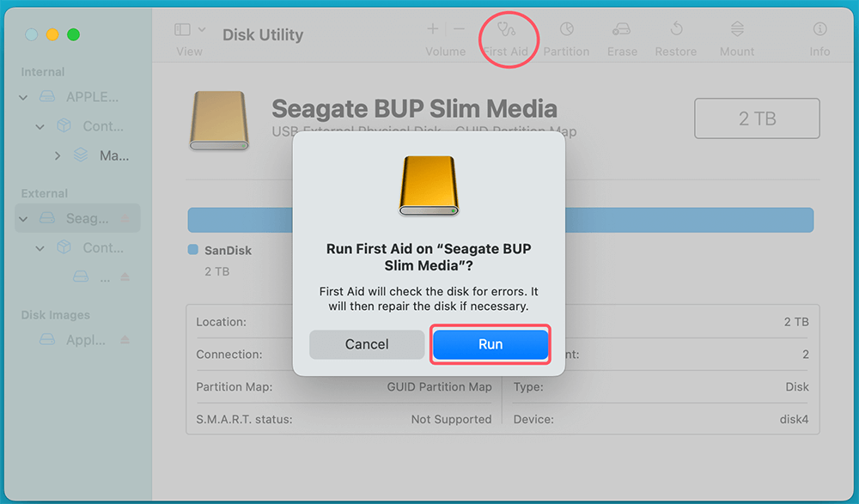
Task: Open the View sidebar dropdown
Action: pyautogui.click(x=190, y=30)
